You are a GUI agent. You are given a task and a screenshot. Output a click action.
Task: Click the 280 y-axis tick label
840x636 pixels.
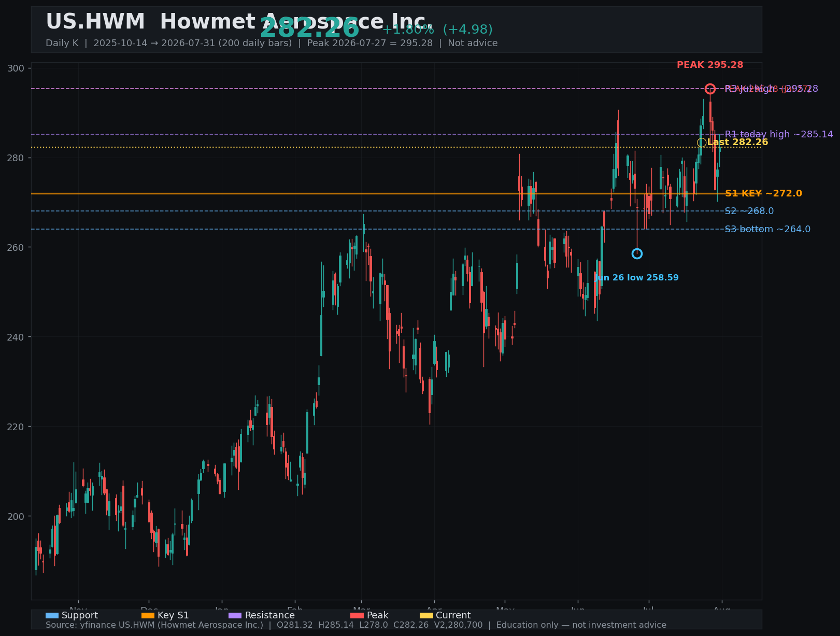coord(17,158)
